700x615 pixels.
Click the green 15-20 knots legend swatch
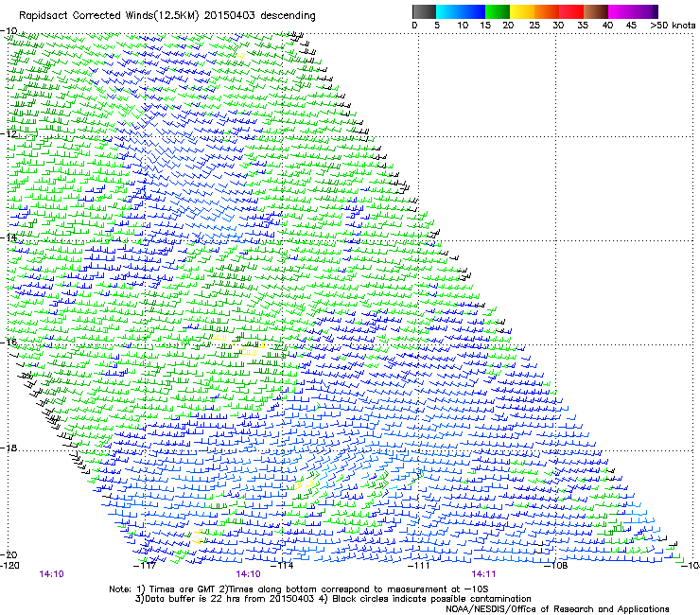498,11
